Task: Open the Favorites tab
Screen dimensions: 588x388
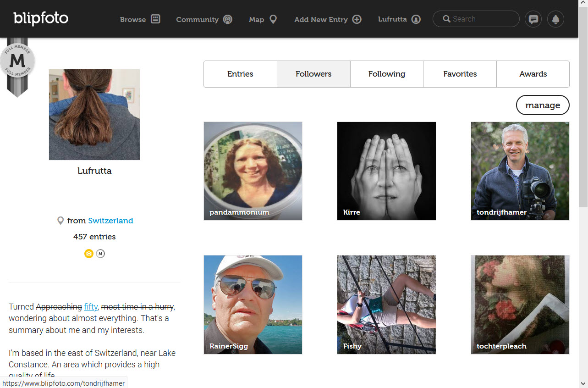Action: click(x=460, y=74)
